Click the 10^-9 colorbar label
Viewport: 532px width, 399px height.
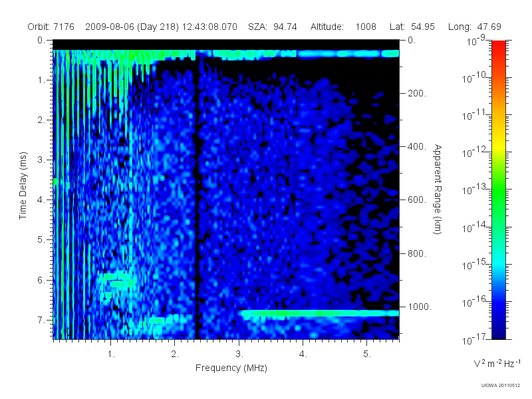476,41
